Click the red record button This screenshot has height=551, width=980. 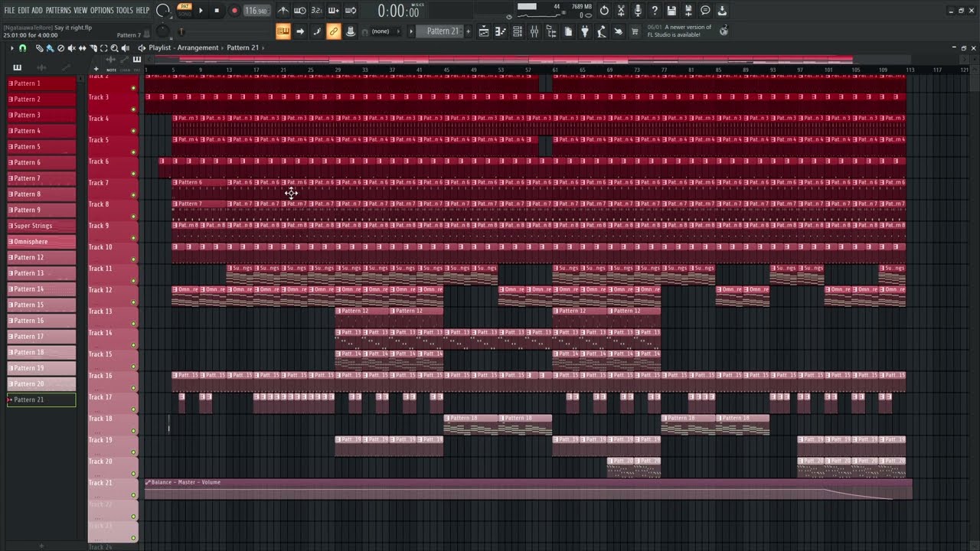(x=234, y=11)
